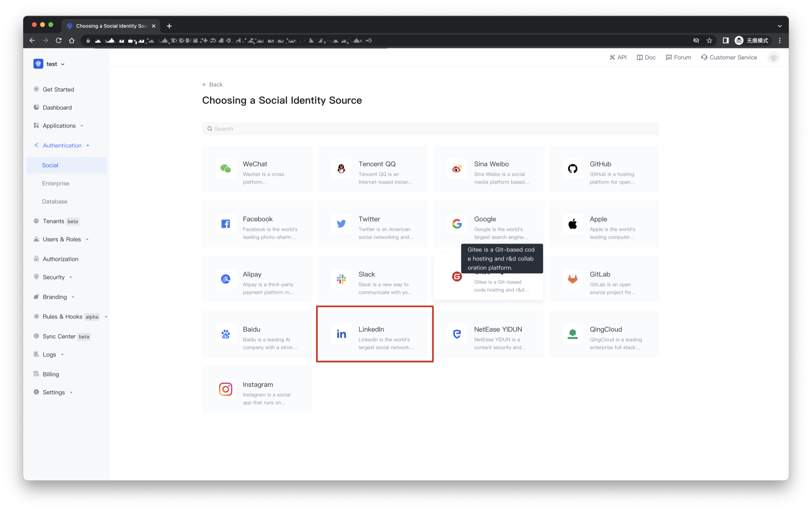Open Enterprise under Authentication
This screenshot has width=812, height=511.
pos(55,184)
